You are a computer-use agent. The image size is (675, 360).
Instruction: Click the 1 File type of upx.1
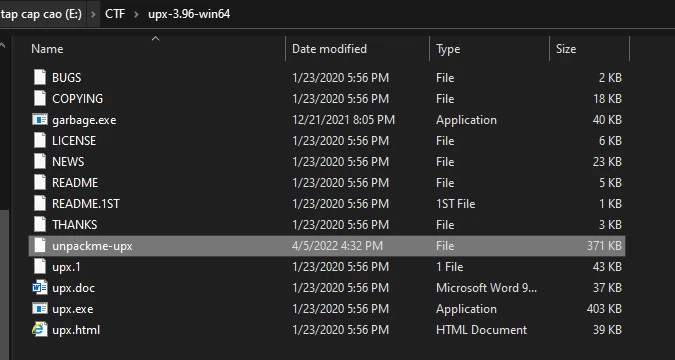click(x=449, y=267)
